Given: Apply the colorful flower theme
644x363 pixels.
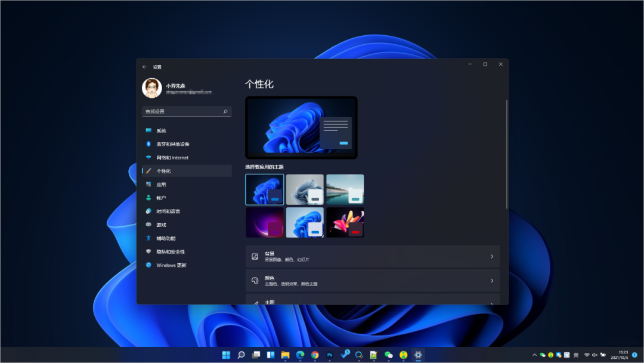Looking at the screenshot, I should pos(345,222).
